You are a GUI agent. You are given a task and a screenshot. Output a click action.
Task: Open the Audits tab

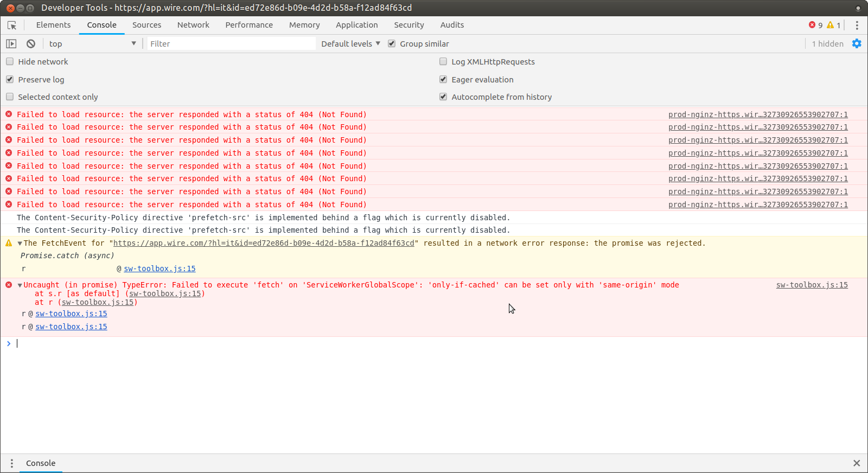point(452,25)
